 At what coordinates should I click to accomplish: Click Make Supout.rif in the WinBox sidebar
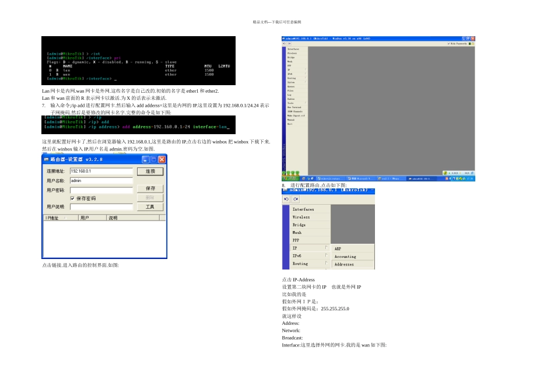pos(296,116)
